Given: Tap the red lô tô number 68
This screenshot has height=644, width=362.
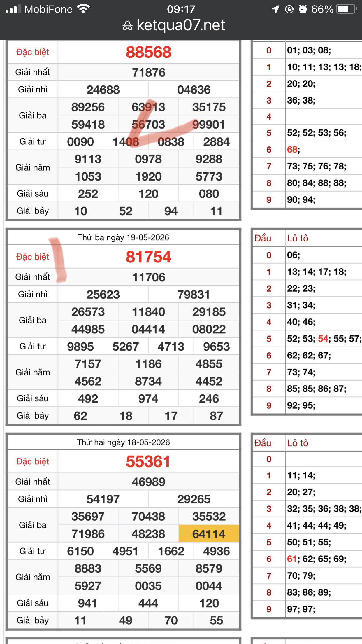Looking at the screenshot, I should click(292, 150).
